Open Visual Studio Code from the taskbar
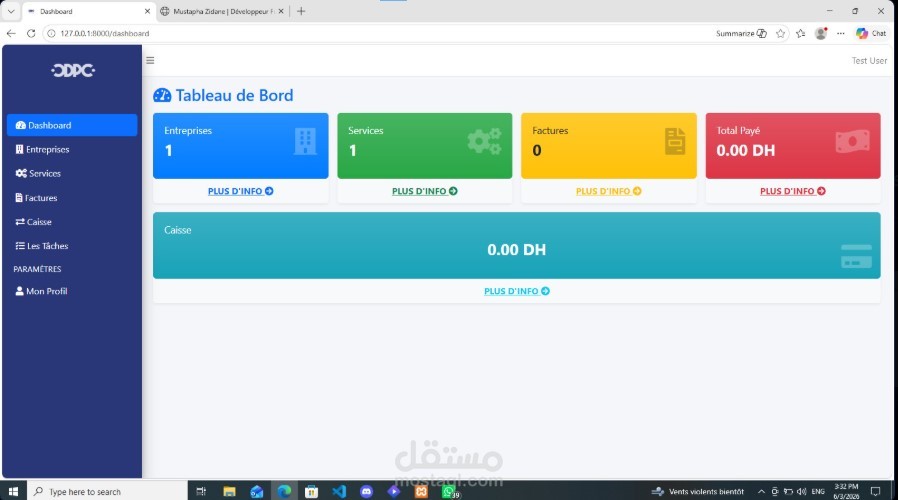 pos(339,491)
